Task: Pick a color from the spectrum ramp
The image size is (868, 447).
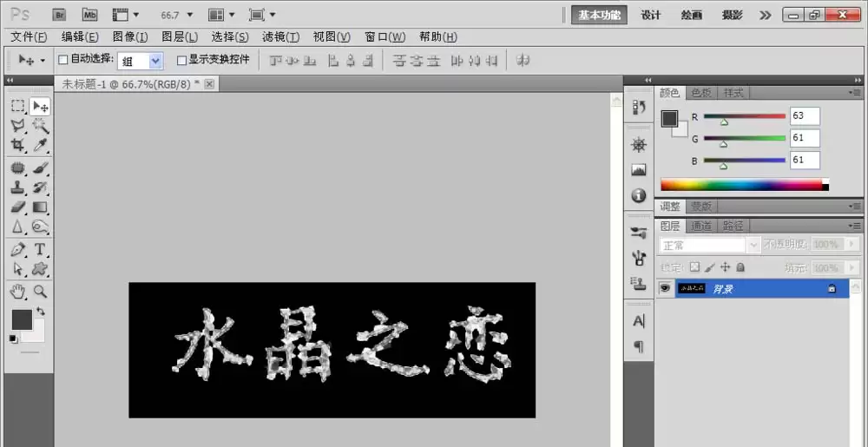Action: tap(745, 185)
